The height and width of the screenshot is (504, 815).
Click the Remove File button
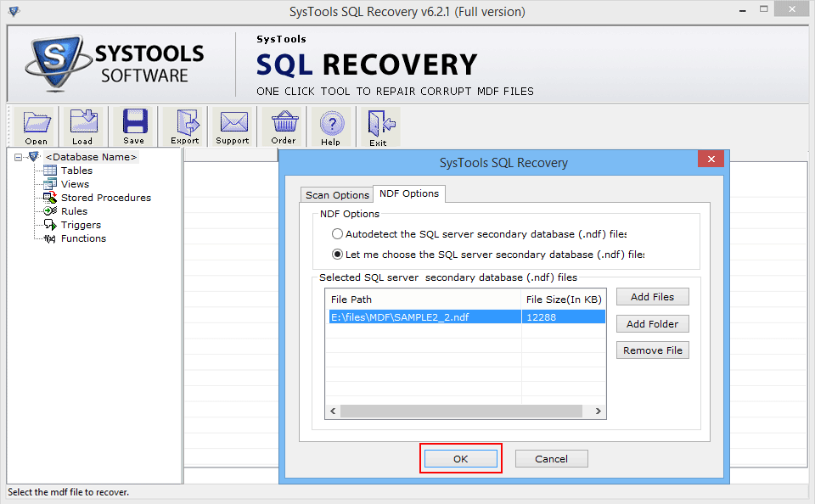pyautogui.click(x=652, y=350)
